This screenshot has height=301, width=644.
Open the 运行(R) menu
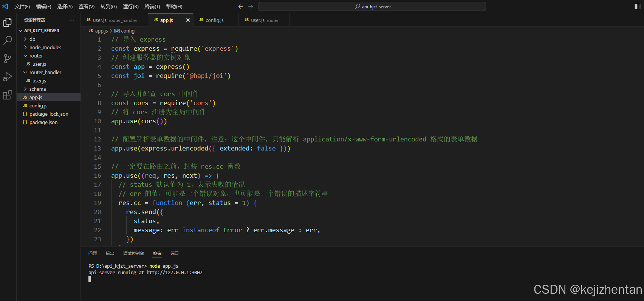click(x=130, y=6)
